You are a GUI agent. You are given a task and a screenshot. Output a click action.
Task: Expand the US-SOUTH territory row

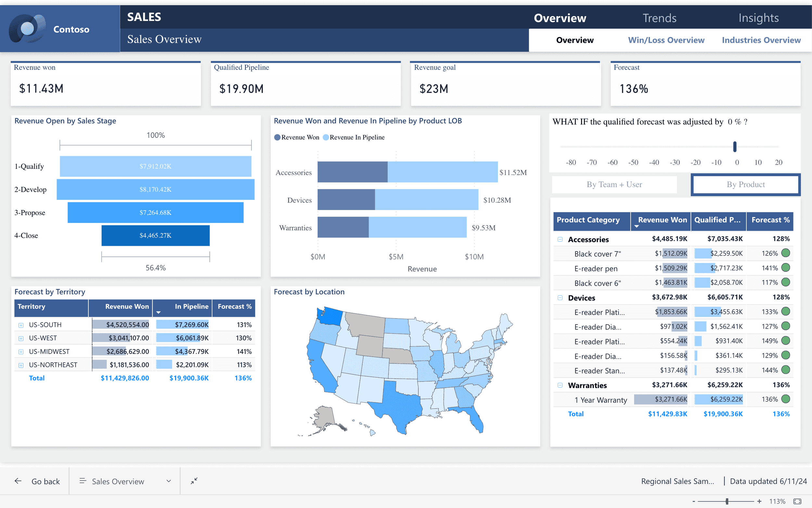click(x=21, y=325)
